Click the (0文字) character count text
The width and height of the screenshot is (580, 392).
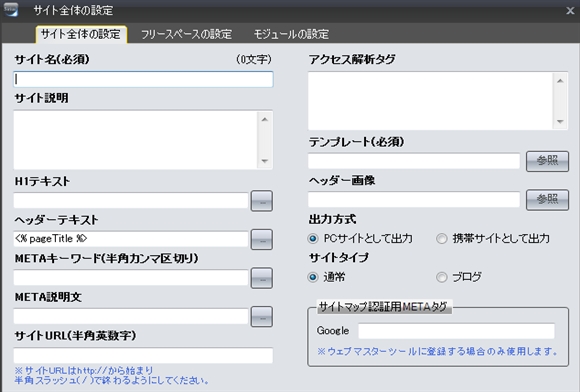click(254, 59)
